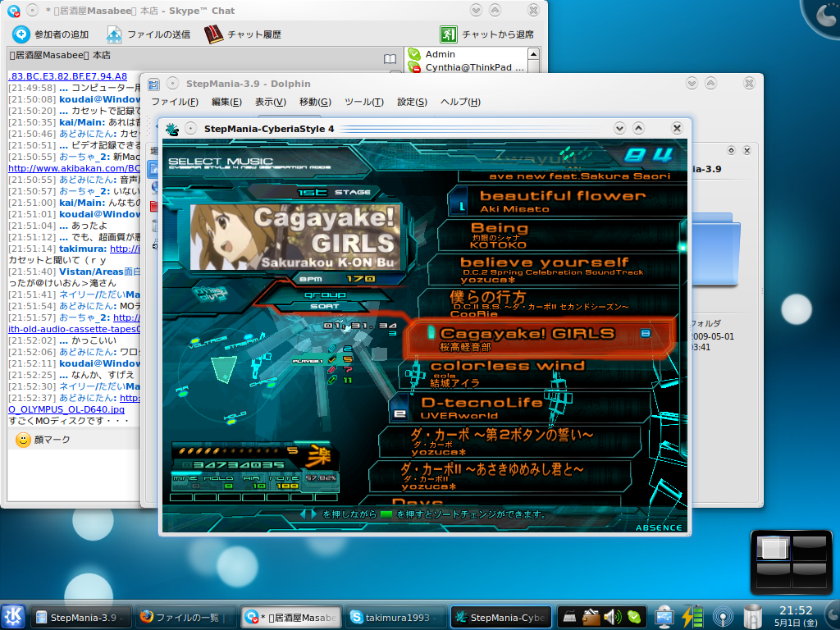Click the add participants icon in Skype chat
This screenshot has height=630, width=840.
[21, 34]
